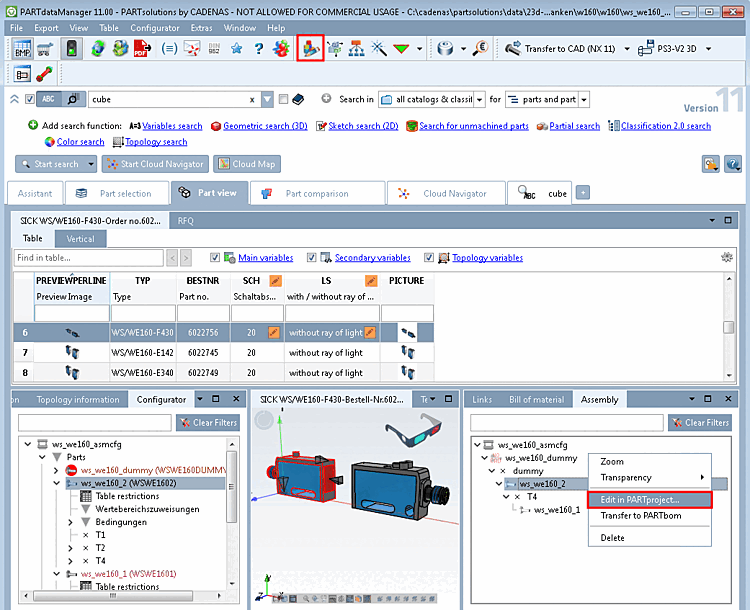Switch to the Part selection tab

(117, 193)
